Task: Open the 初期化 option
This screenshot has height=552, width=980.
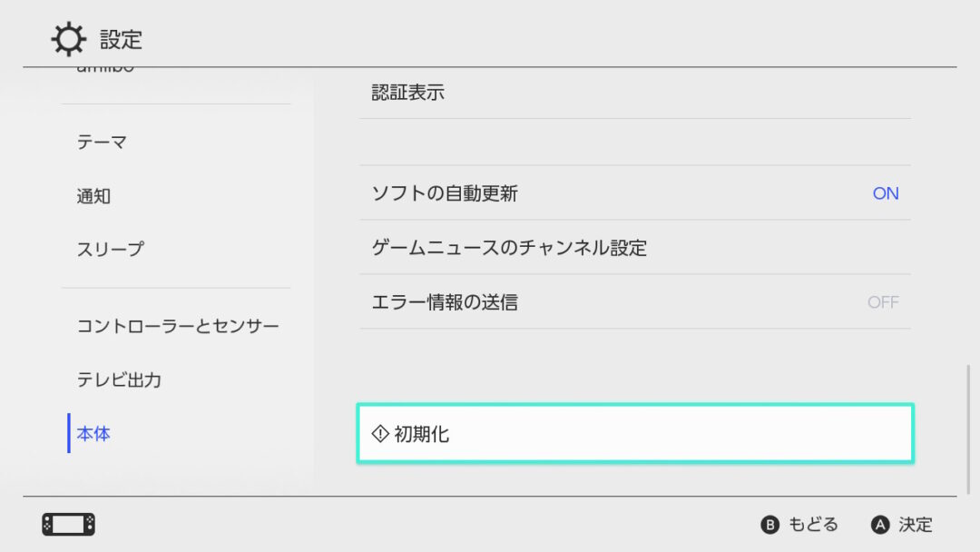Action: click(x=635, y=433)
